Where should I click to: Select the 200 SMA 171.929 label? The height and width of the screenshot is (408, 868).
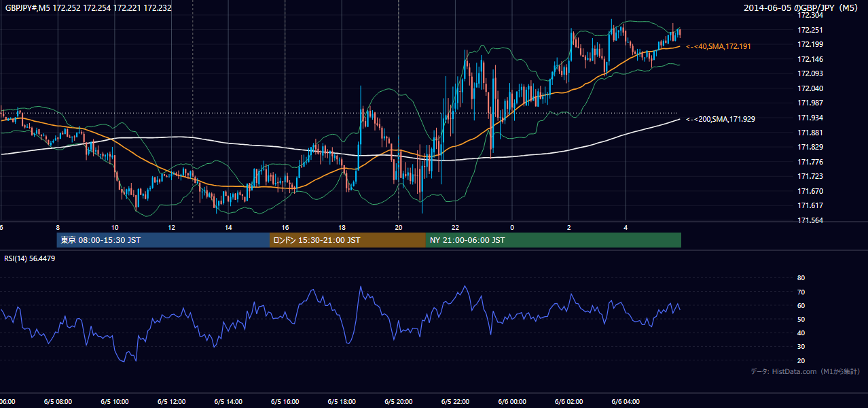(x=721, y=119)
